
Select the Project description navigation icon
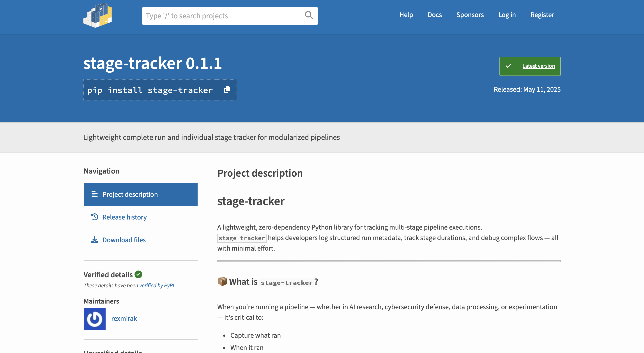[94, 194]
